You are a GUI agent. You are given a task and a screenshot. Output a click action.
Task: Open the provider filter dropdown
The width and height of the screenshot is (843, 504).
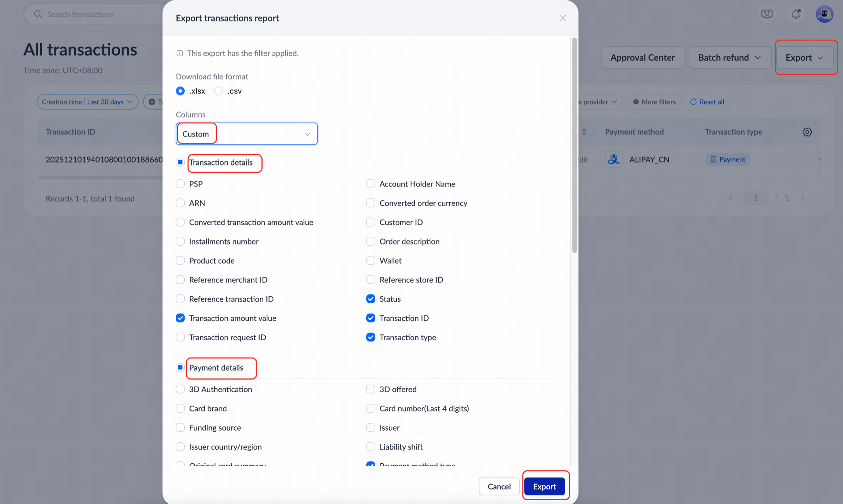pos(600,102)
